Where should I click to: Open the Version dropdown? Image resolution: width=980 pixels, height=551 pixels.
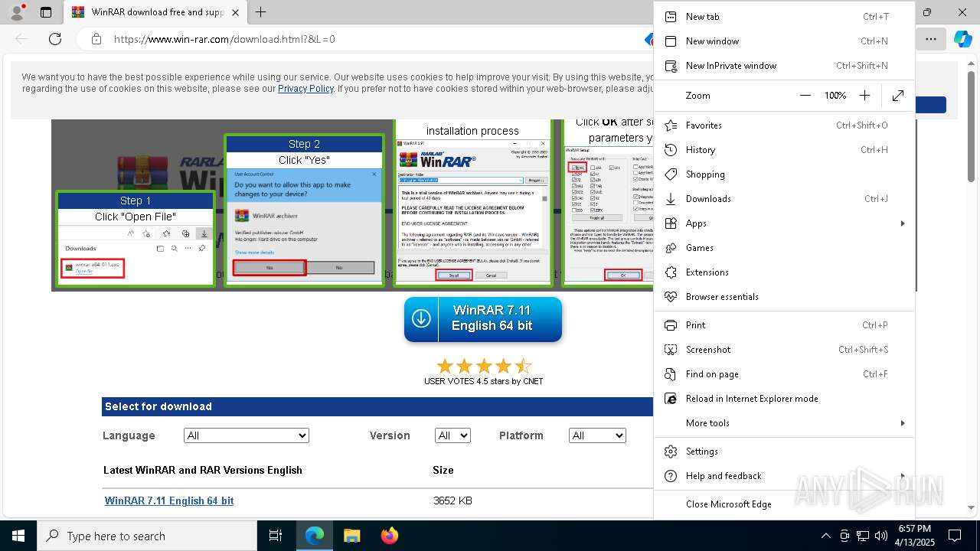coord(452,435)
